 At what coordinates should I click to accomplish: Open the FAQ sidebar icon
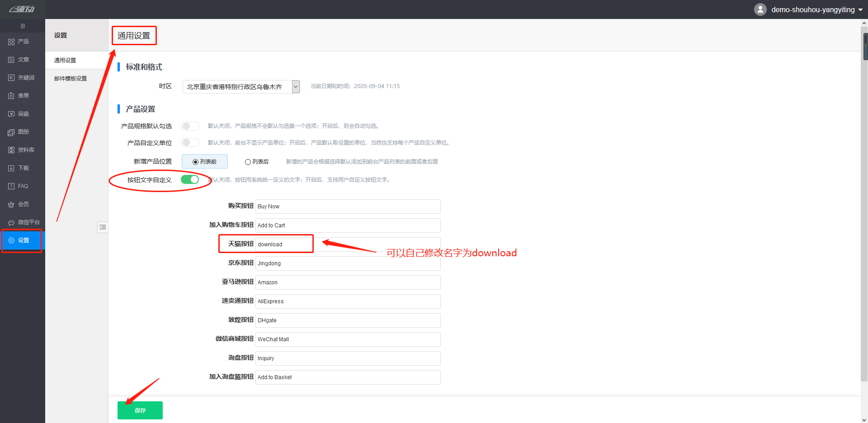point(11,186)
